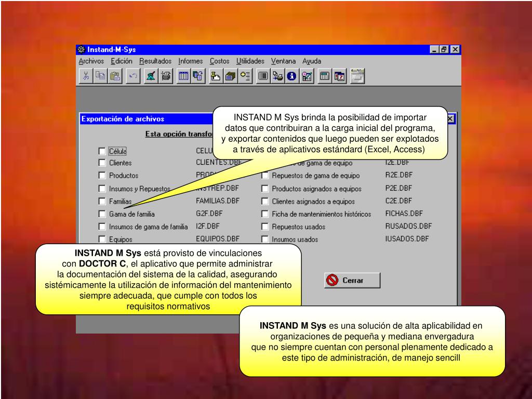
Task: Open the Ventana menu
Action: (x=283, y=61)
